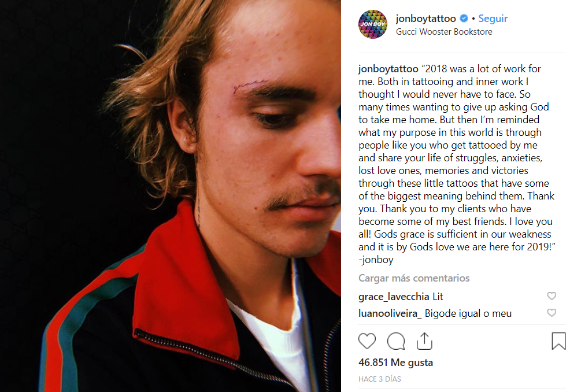Follow the account via Seguir
Image resolution: width=570 pixels, height=392 pixels.
tap(493, 19)
